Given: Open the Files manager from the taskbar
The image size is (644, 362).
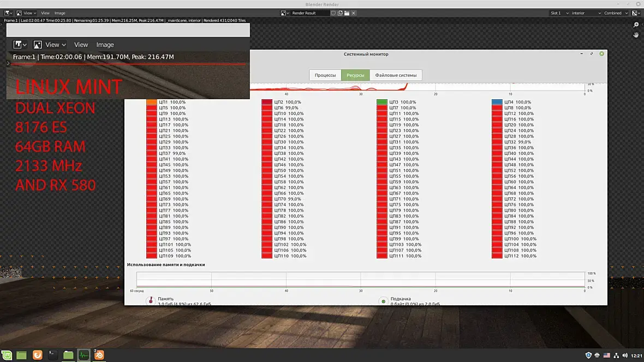Looking at the screenshot, I should point(68,355).
